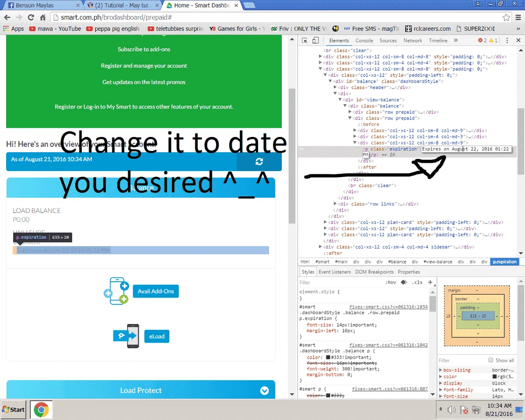The image size is (525, 420).
Task: Toggle element state with the :hov button
Action: pos(391,282)
